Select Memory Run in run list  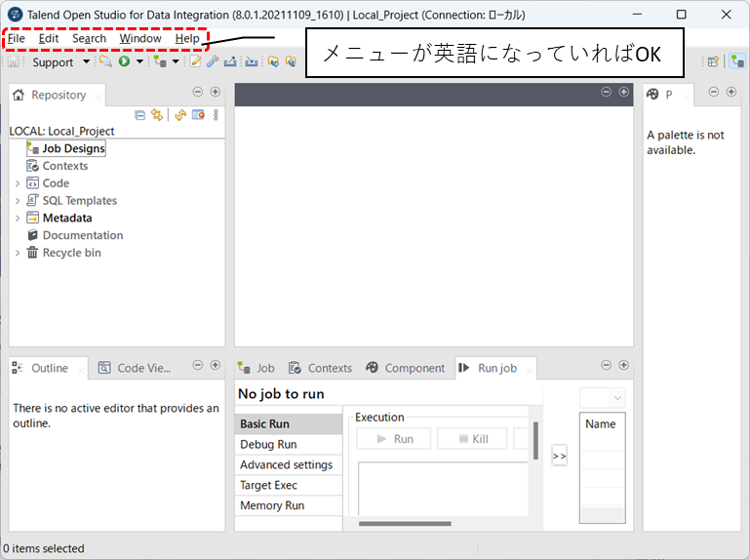(x=289, y=505)
